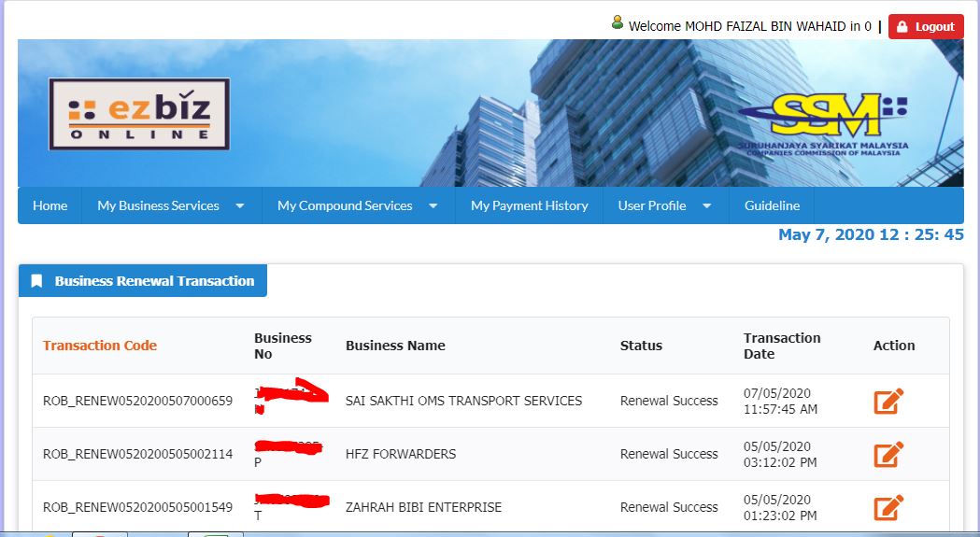Click SAI SAKTHI OMS TRANSPORT SERVICES name
The height and width of the screenshot is (537, 980).
[463, 401]
